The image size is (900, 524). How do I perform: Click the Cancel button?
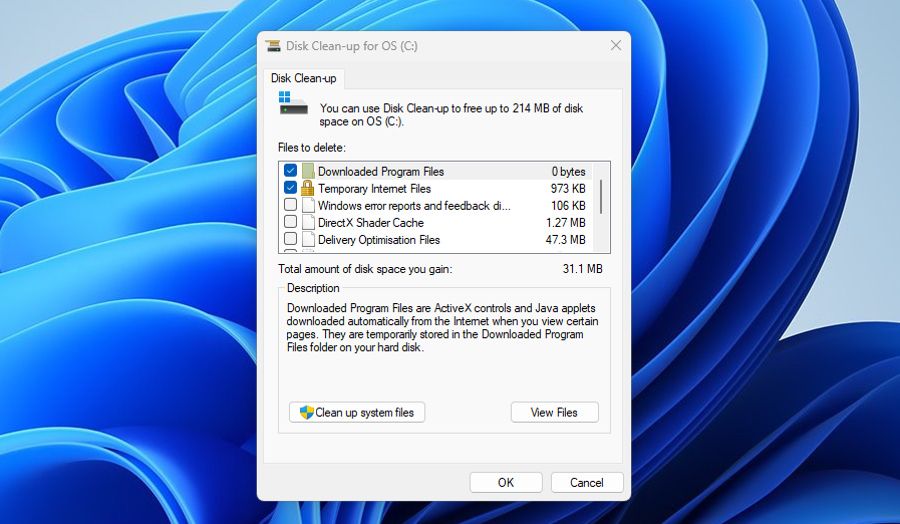tap(587, 482)
